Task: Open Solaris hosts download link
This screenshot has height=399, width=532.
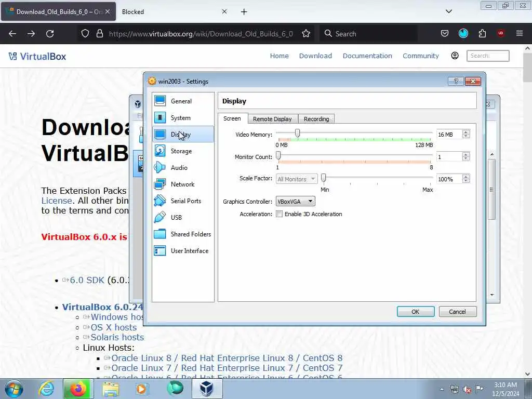Action: coord(117,337)
